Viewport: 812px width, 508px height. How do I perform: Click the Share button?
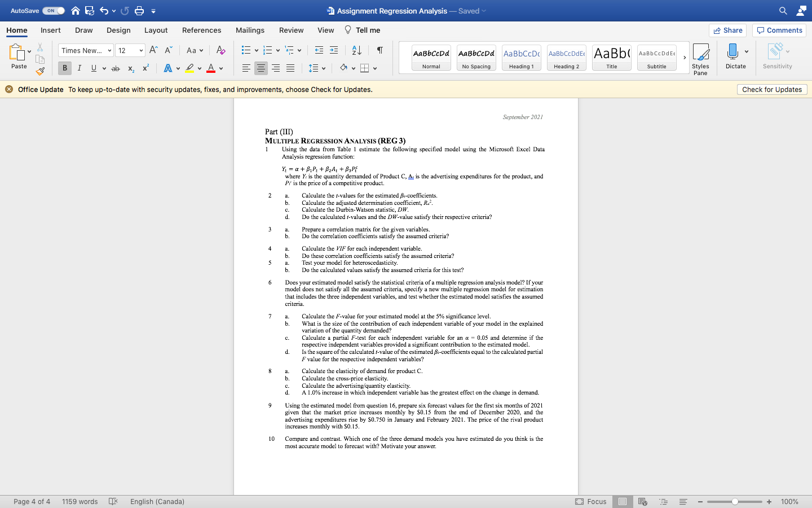[x=728, y=30]
